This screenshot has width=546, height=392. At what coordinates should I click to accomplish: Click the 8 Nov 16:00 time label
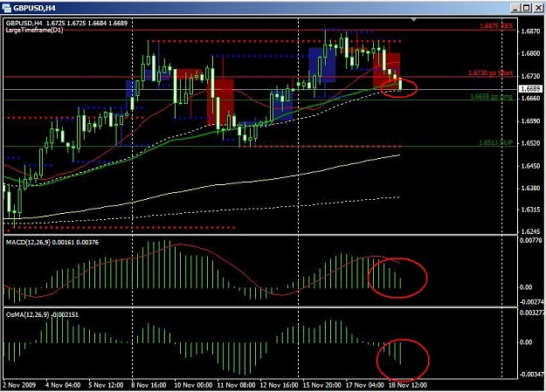[x=149, y=385]
